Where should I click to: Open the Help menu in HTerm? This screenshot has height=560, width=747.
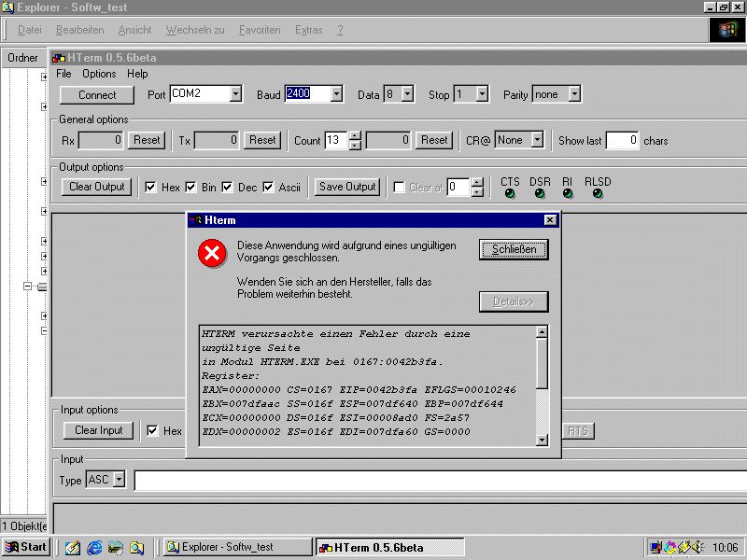(x=137, y=74)
